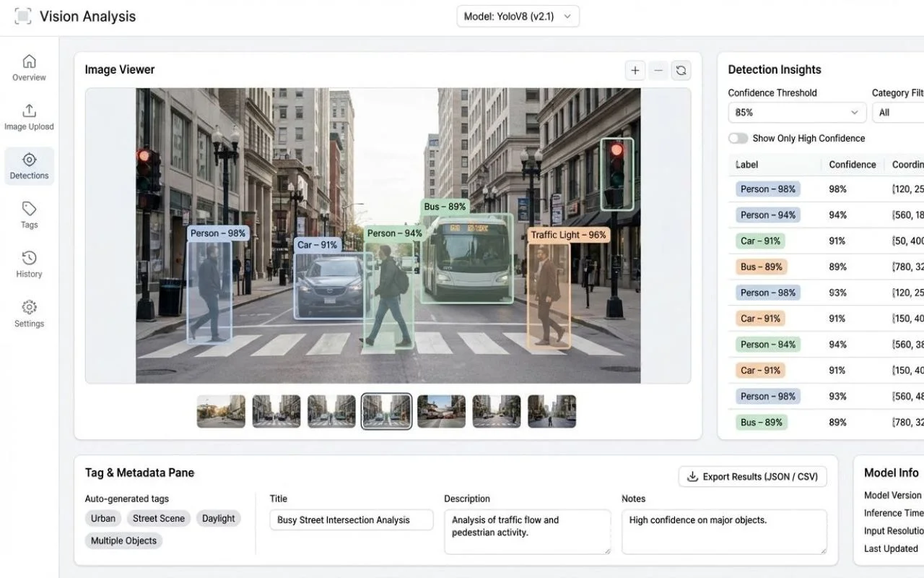The height and width of the screenshot is (578, 924).
Task: Select the Urban auto-generated tag
Action: (x=103, y=518)
